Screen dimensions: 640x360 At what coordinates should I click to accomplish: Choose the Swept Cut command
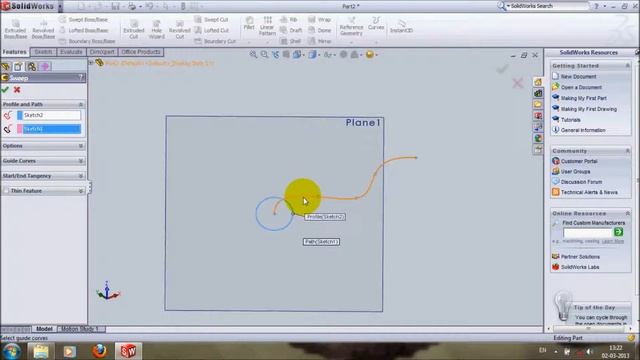tap(211, 20)
